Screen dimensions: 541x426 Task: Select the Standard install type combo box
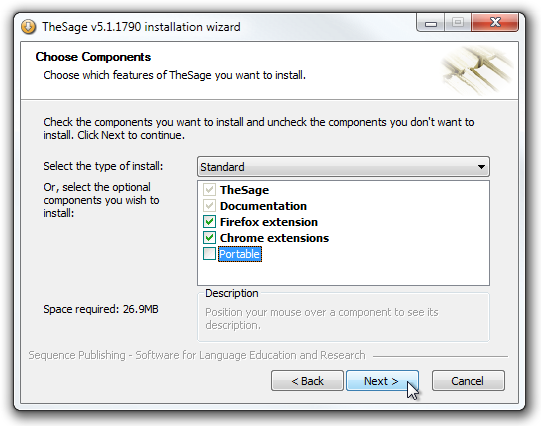(343, 167)
